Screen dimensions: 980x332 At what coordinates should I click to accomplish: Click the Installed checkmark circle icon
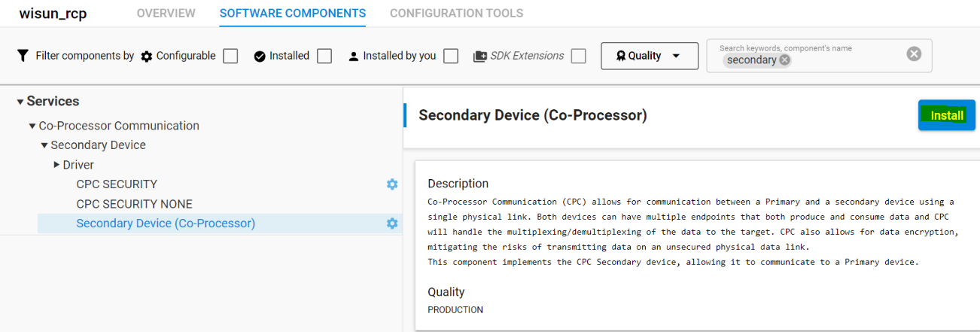click(x=260, y=56)
